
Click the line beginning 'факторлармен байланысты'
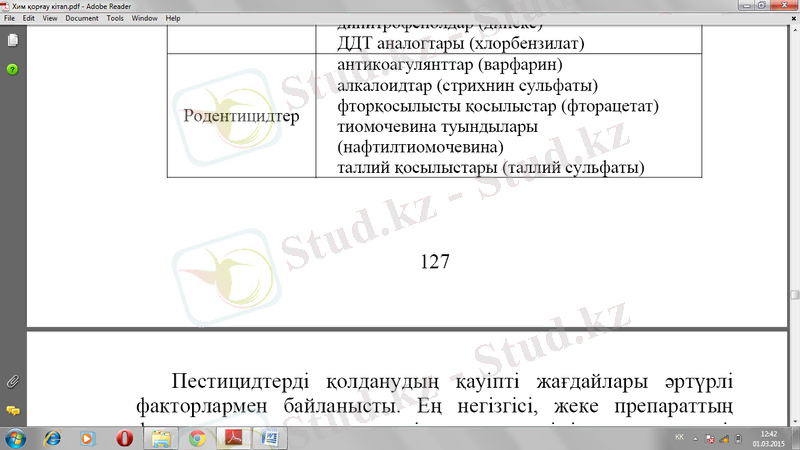[x=434, y=407]
